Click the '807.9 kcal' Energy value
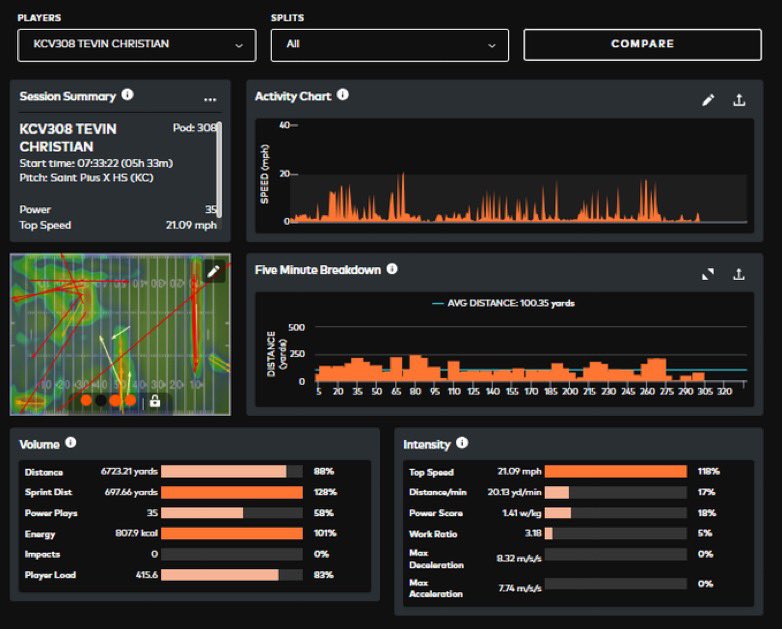 (x=137, y=533)
